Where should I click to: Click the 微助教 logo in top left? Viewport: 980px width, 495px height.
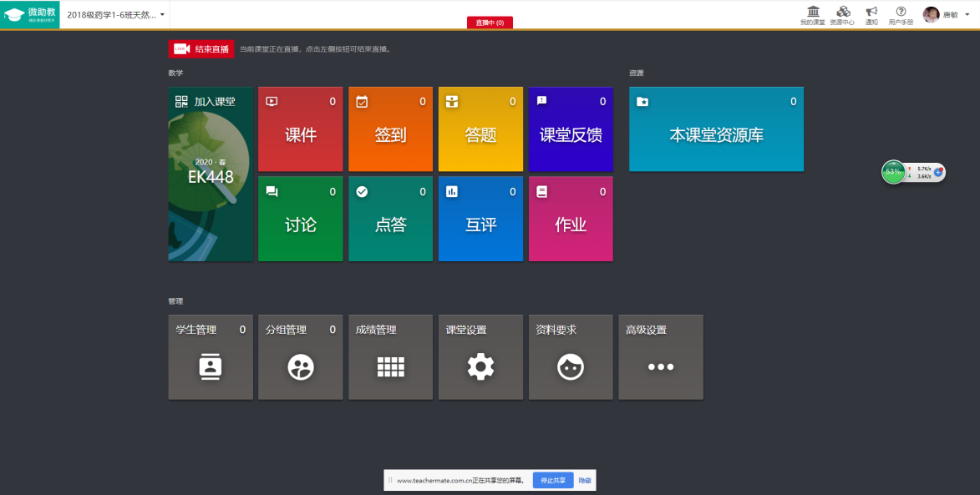(30, 14)
